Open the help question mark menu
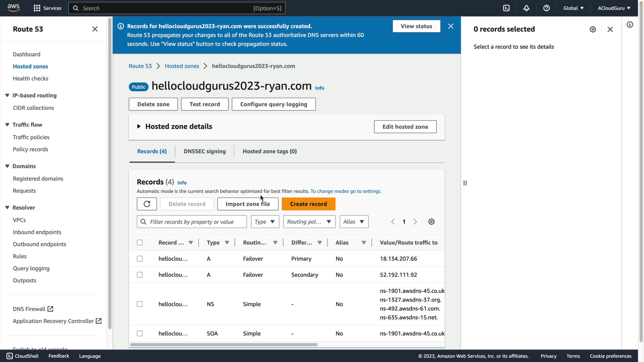The height and width of the screenshot is (362, 644). pyautogui.click(x=546, y=8)
